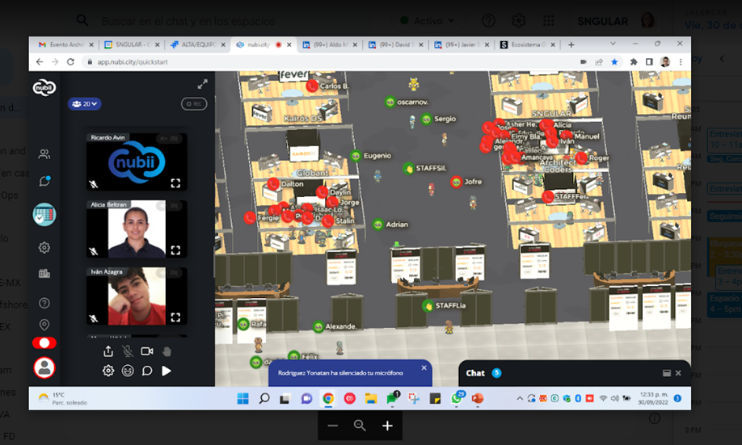
Task: Toggle the volume pill on Alicia Beltran's tile
Action: [169, 205]
